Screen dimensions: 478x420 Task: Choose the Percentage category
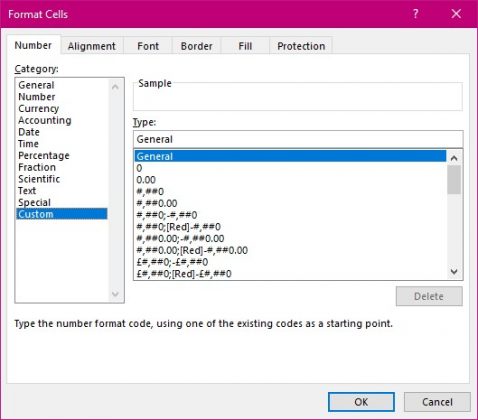pyautogui.click(x=44, y=156)
